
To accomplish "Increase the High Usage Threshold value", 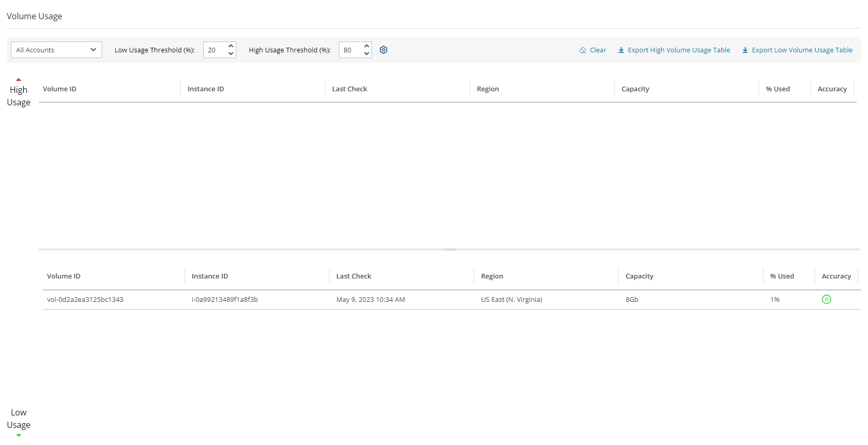I will tap(367, 46).
